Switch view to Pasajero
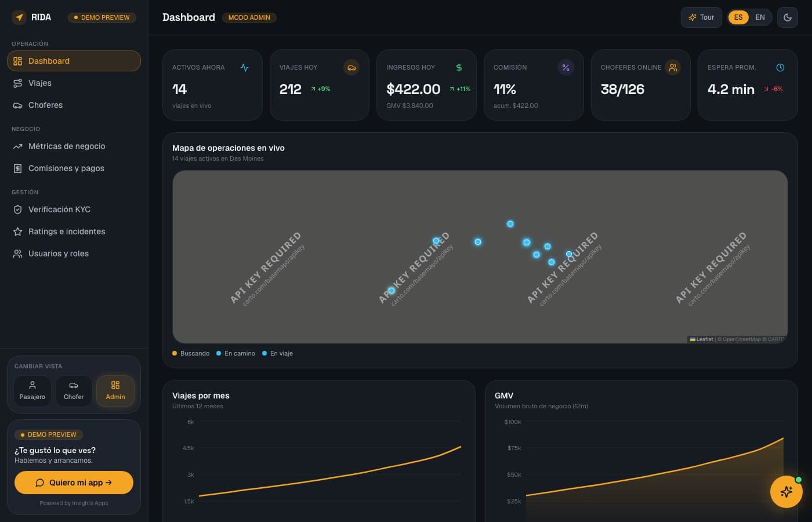Image resolution: width=812 pixels, height=522 pixels. click(32, 391)
